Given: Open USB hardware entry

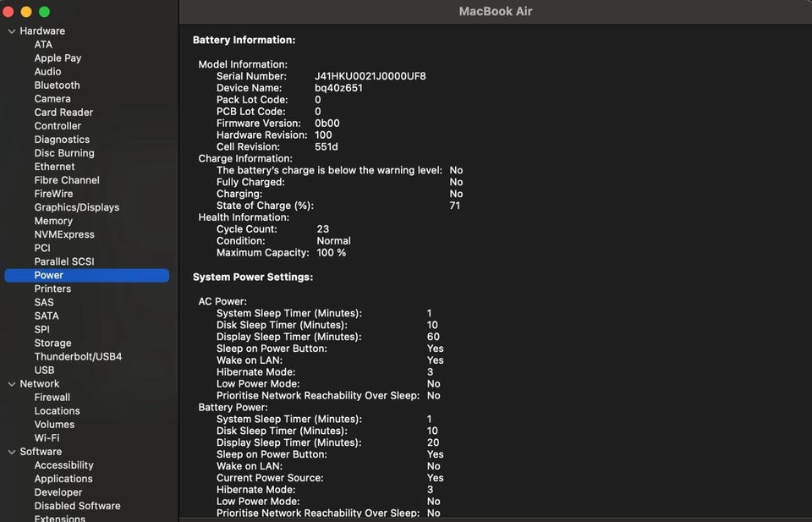Looking at the screenshot, I should tap(44, 370).
